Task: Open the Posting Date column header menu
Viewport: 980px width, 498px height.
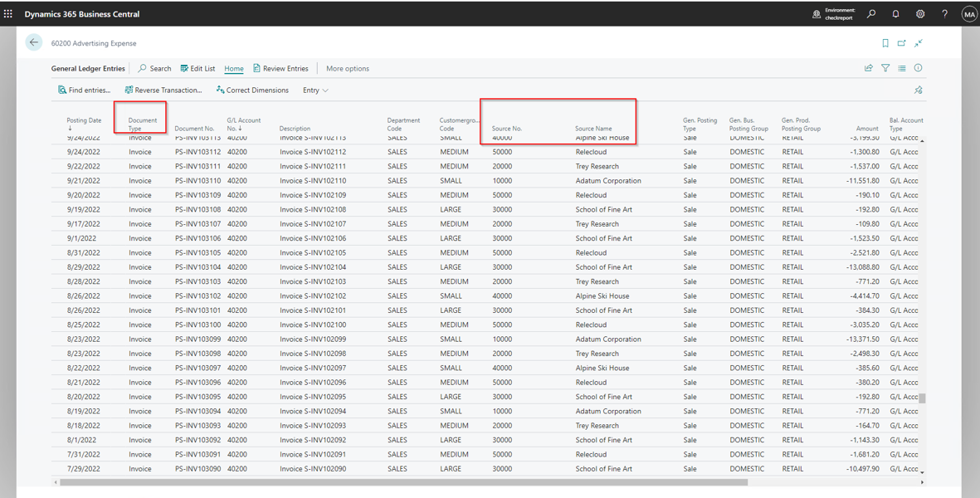Action: [84, 121]
